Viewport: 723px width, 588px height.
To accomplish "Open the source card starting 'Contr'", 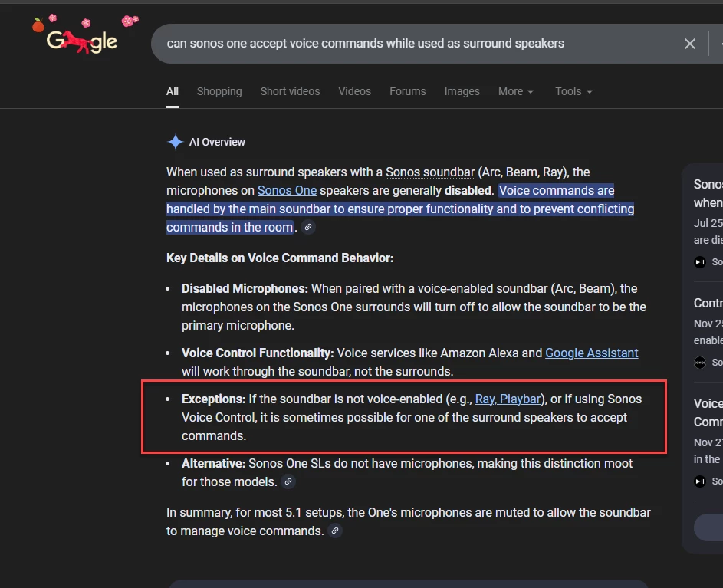I will pos(708,332).
